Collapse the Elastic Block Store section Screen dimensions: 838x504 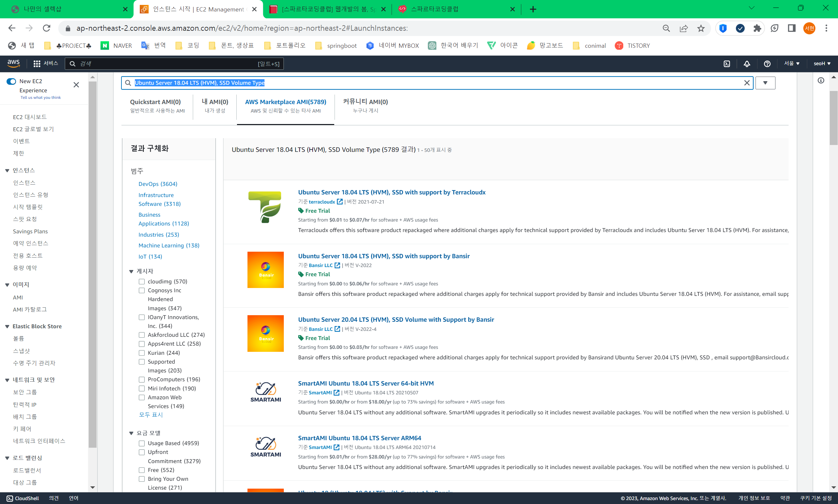[7, 326]
